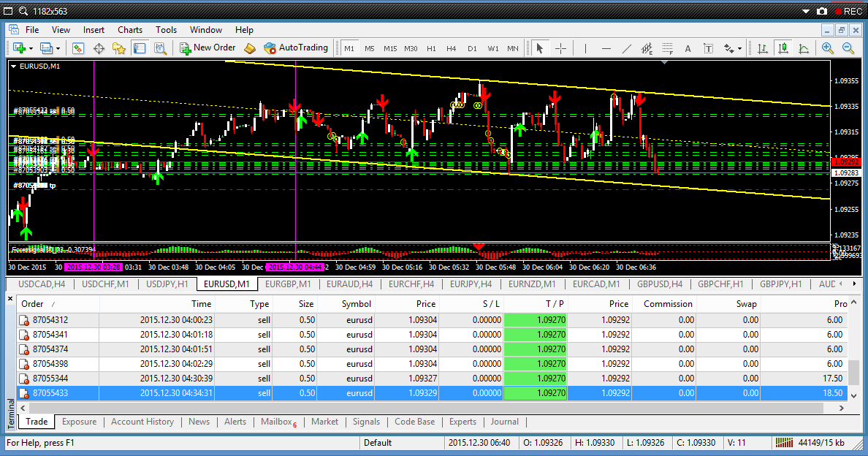Open the Tools menu
The image size is (868, 456).
(166, 30)
